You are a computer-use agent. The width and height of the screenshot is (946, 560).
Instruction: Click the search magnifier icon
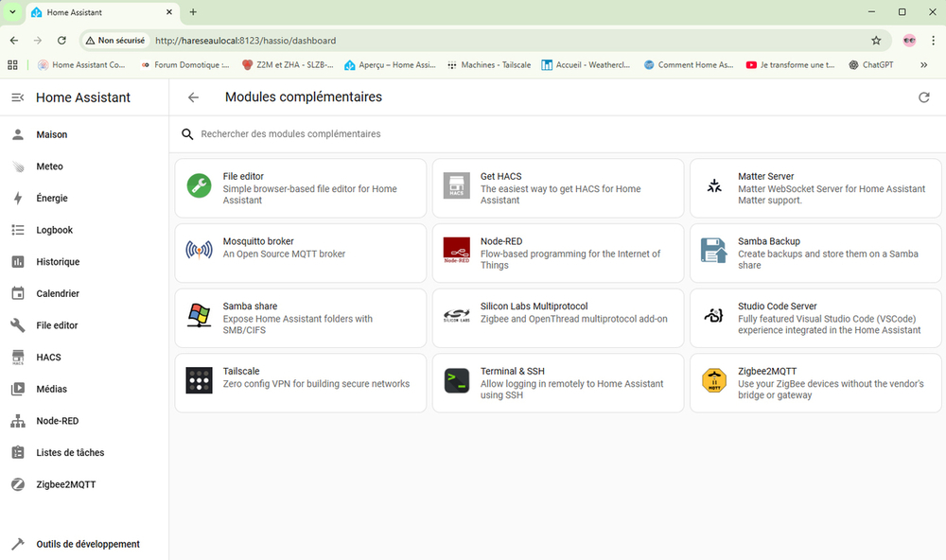coord(187,134)
